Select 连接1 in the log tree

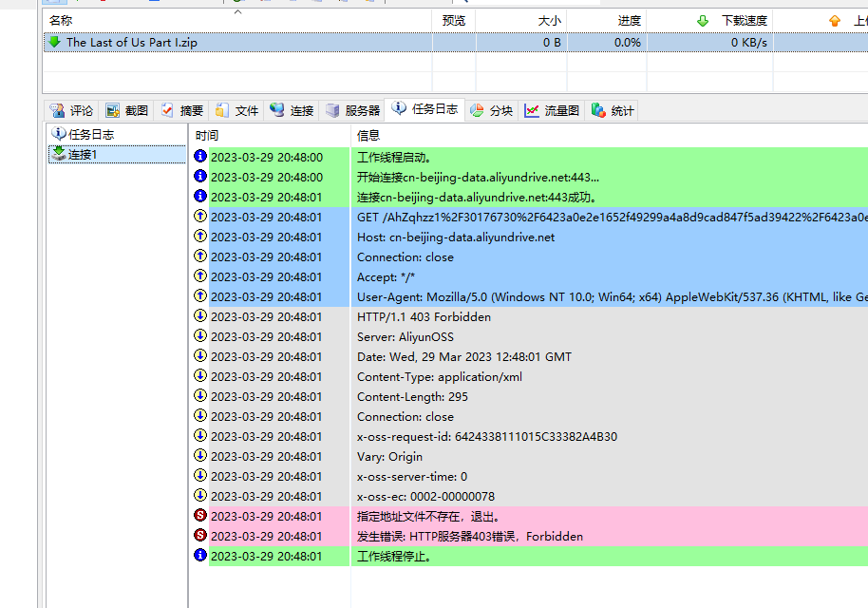118,154
